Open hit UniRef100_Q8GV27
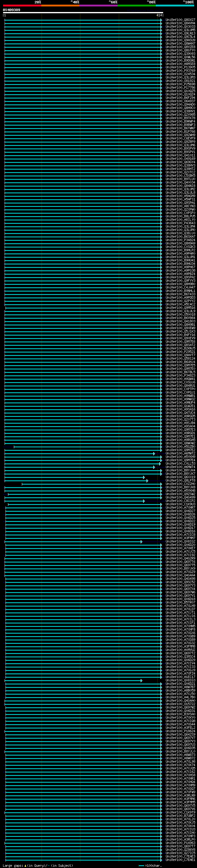 pos(180,20)
